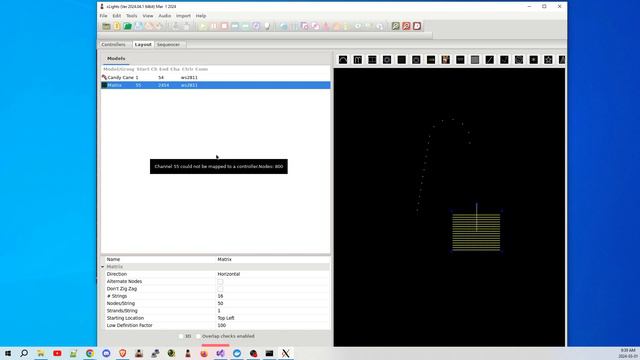This screenshot has width=640, height=360.
Task: Open the Windows Start menu
Action: click(x=8, y=353)
